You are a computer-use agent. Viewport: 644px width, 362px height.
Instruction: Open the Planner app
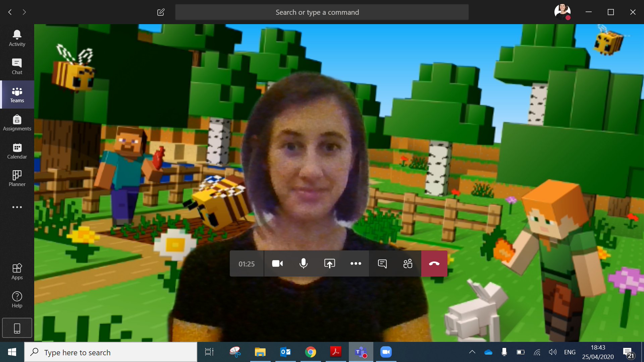17,178
